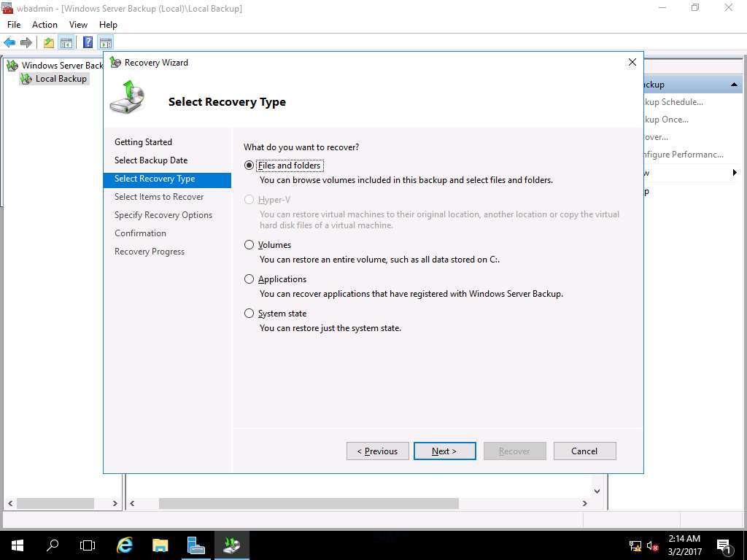The height and width of the screenshot is (560, 747).
Task: Expand the Actions pane View submenu arrow
Action: pyautogui.click(x=735, y=172)
